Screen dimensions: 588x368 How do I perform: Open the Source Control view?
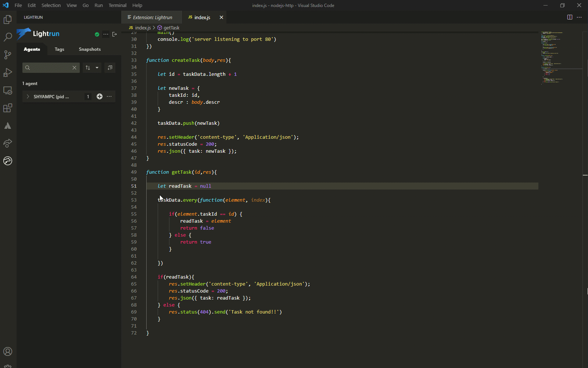point(8,55)
